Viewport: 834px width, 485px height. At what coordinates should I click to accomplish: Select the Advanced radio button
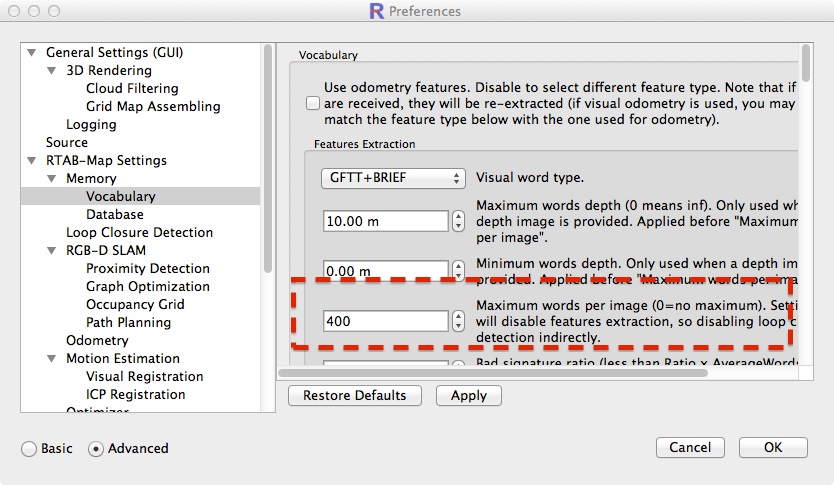(96, 449)
